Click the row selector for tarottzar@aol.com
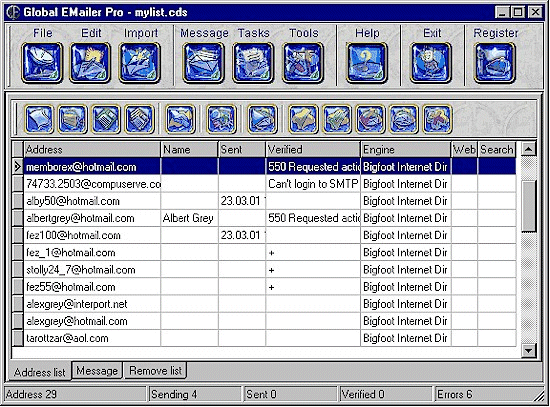550x407 pixels. pyautogui.click(x=18, y=339)
